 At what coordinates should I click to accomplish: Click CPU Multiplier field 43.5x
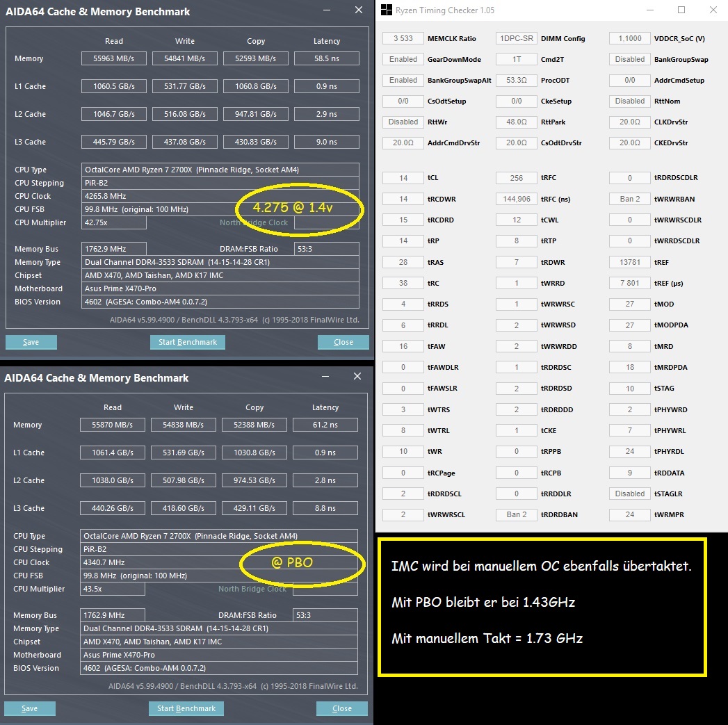(113, 589)
